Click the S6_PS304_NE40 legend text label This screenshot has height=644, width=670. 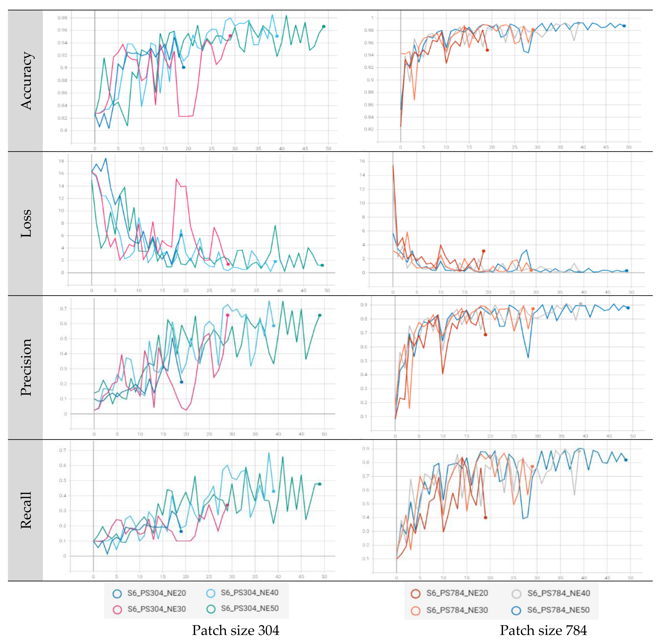pos(250,593)
